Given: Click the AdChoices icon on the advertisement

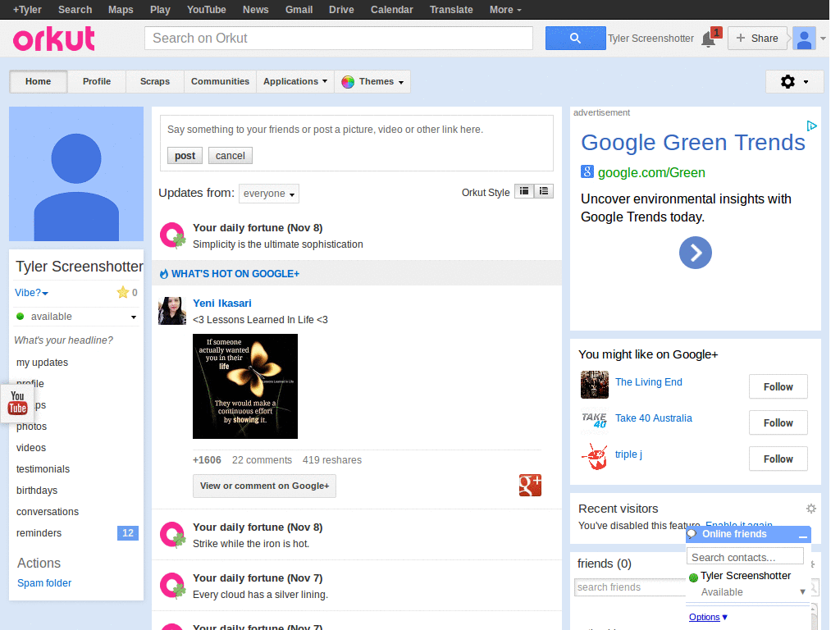Looking at the screenshot, I should coord(811,126).
